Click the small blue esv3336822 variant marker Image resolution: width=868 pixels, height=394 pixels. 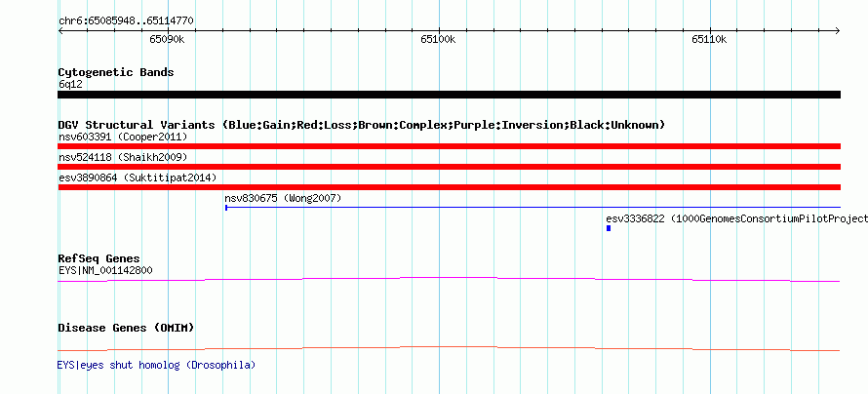point(609,228)
